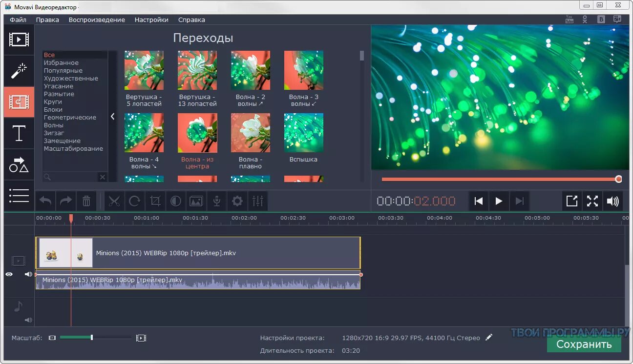Open the Справка menu

tap(191, 20)
